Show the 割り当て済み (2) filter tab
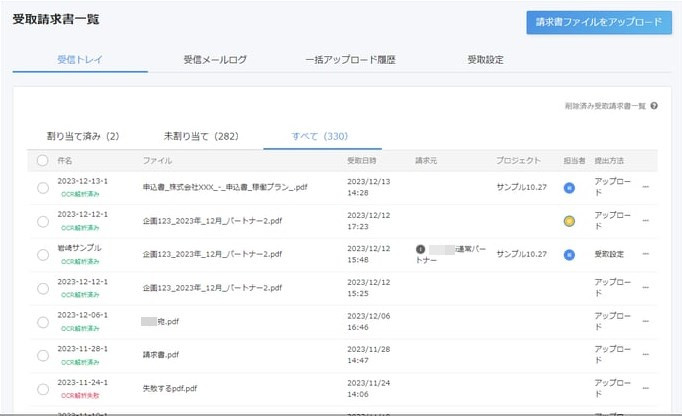Image resolution: width=682 pixels, height=416 pixels. click(x=83, y=136)
